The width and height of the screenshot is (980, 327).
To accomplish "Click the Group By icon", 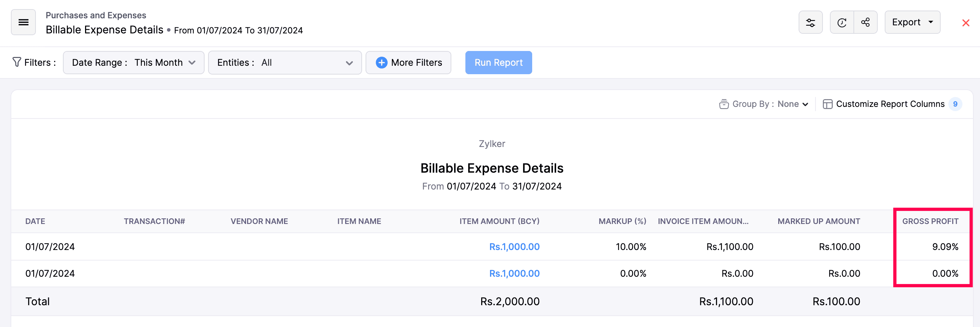I will tap(724, 103).
